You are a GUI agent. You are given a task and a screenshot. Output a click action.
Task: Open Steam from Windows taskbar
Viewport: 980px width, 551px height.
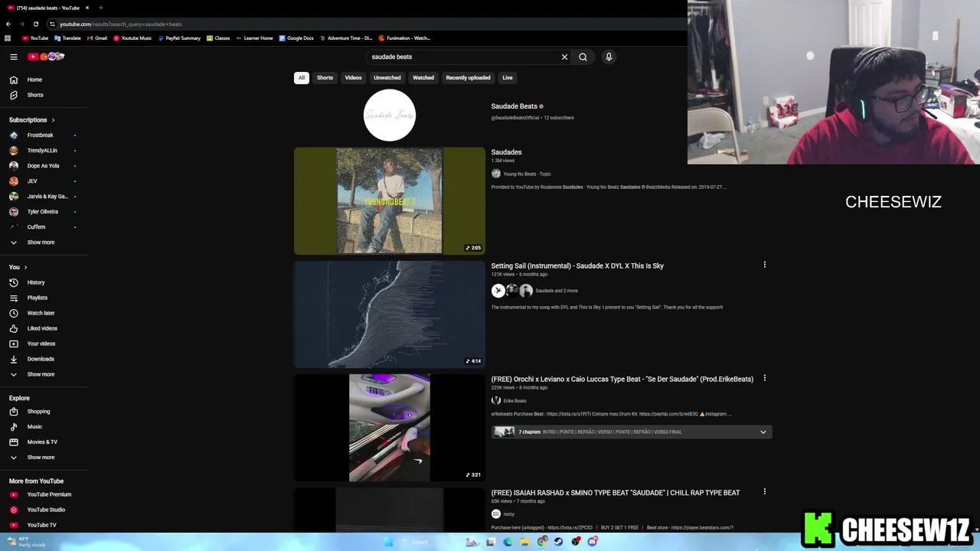(558, 542)
